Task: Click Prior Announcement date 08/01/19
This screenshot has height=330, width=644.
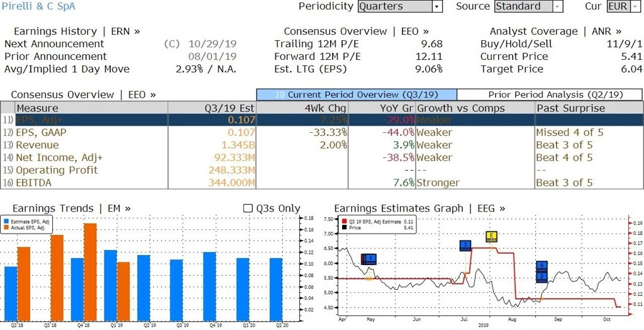Action: [x=213, y=57]
